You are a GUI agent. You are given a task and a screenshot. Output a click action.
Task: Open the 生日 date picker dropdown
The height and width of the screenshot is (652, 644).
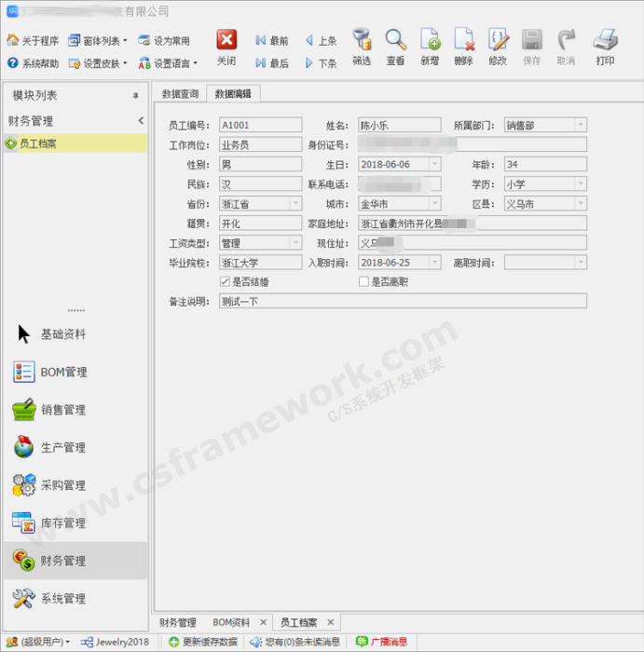(435, 164)
